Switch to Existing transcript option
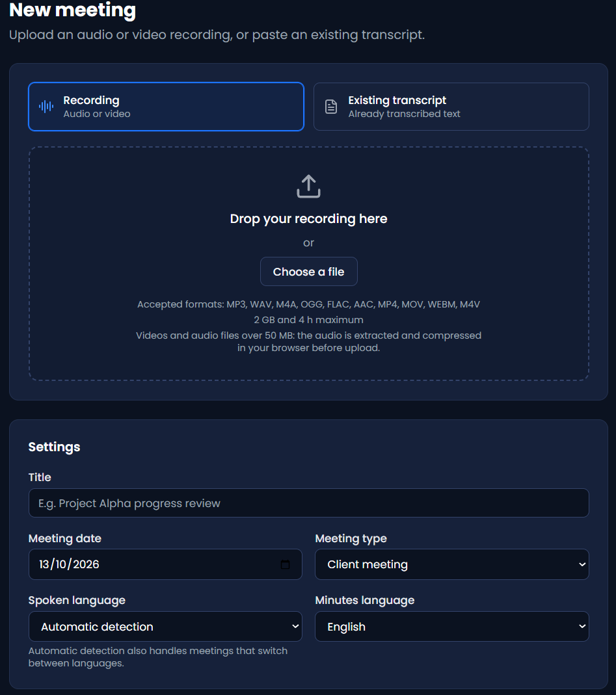Image resolution: width=616 pixels, height=695 pixels. pos(451,107)
